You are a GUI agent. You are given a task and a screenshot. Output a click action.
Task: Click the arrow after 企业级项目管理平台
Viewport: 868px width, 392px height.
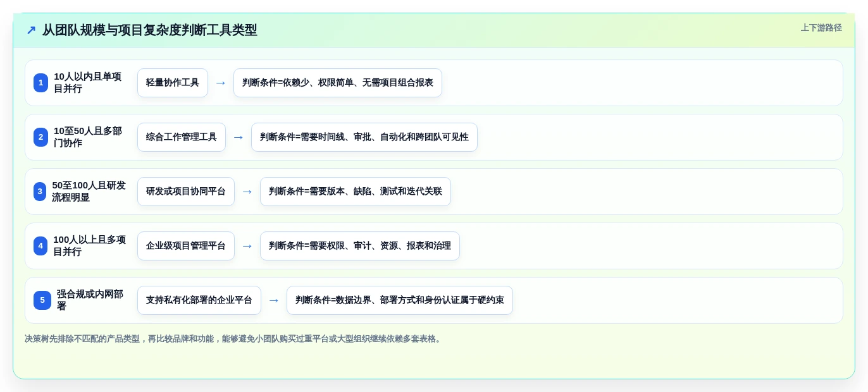[x=247, y=246]
